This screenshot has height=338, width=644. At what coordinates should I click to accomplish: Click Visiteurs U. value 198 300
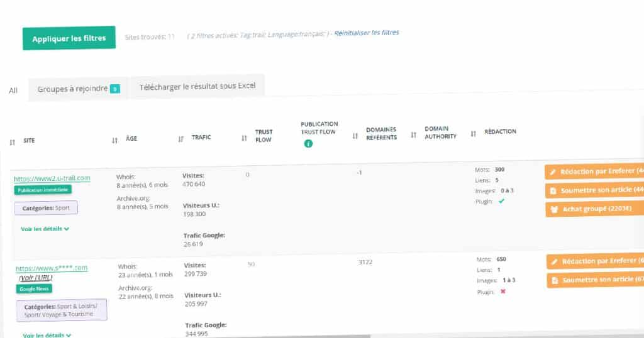pyautogui.click(x=194, y=214)
